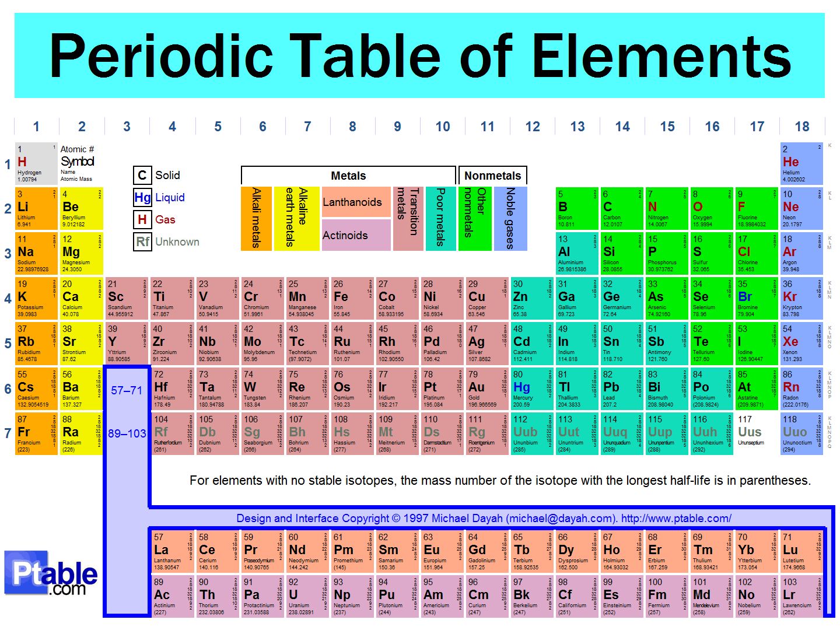Image resolution: width=840 pixels, height=630 pixels.
Task: Select the Hydrogen element cell
Action: [36, 164]
